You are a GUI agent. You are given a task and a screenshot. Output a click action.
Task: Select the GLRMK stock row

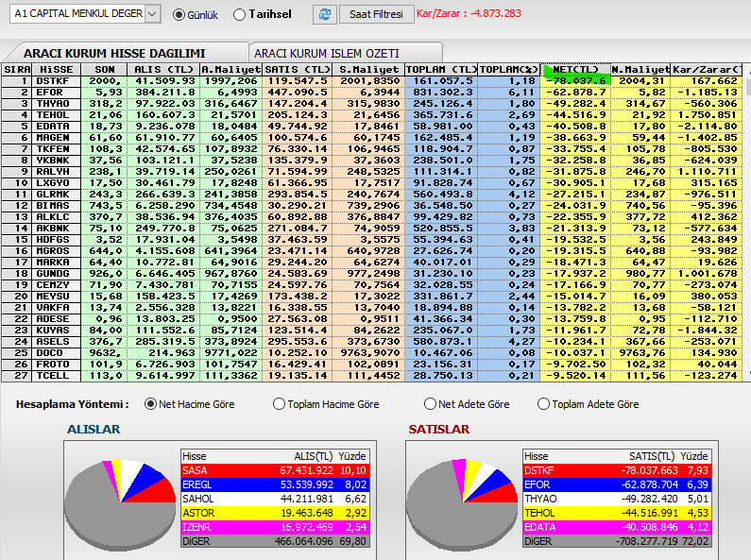coord(371,195)
